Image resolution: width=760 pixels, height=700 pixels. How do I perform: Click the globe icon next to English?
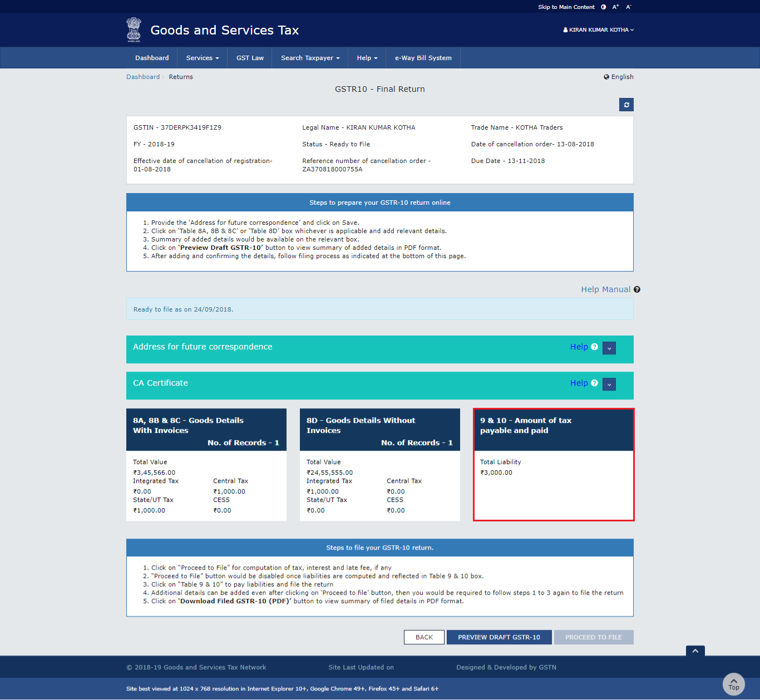point(606,77)
